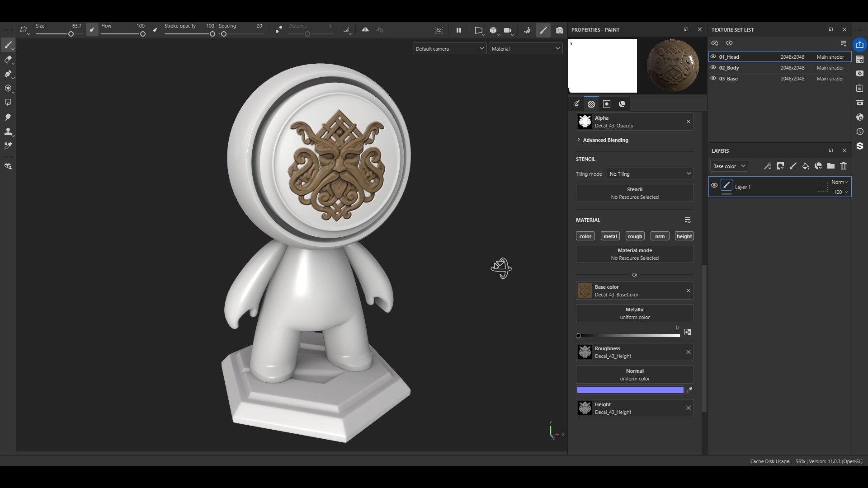
Task: Click the Stencil resource button
Action: pyautogui.click(x=635, y=193)
